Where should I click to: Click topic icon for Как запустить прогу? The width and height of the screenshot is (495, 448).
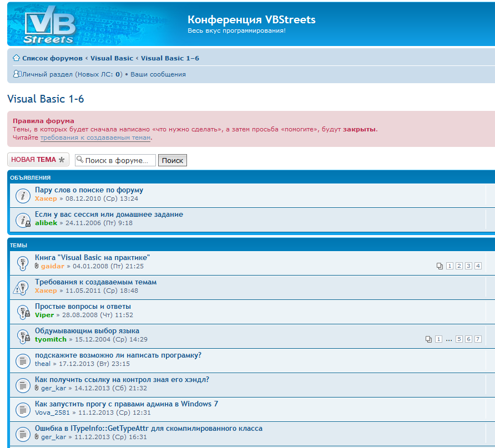[22, 409]
